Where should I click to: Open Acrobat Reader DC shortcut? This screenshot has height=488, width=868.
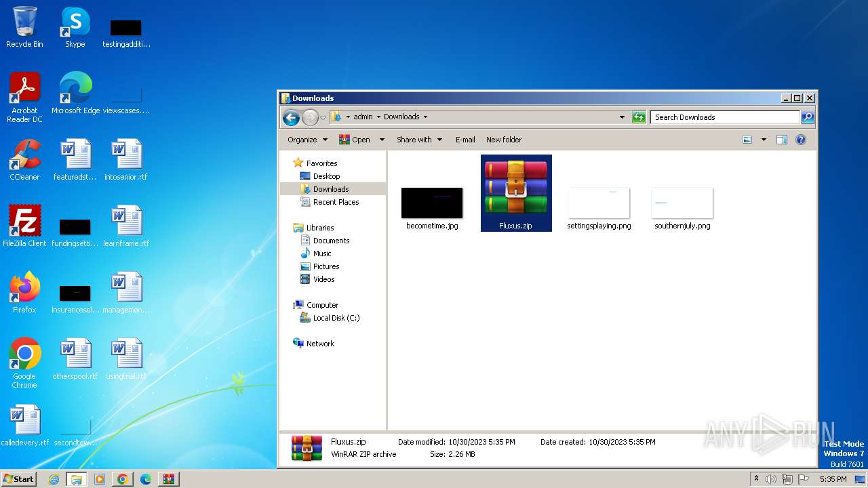(x=24, y=98)
